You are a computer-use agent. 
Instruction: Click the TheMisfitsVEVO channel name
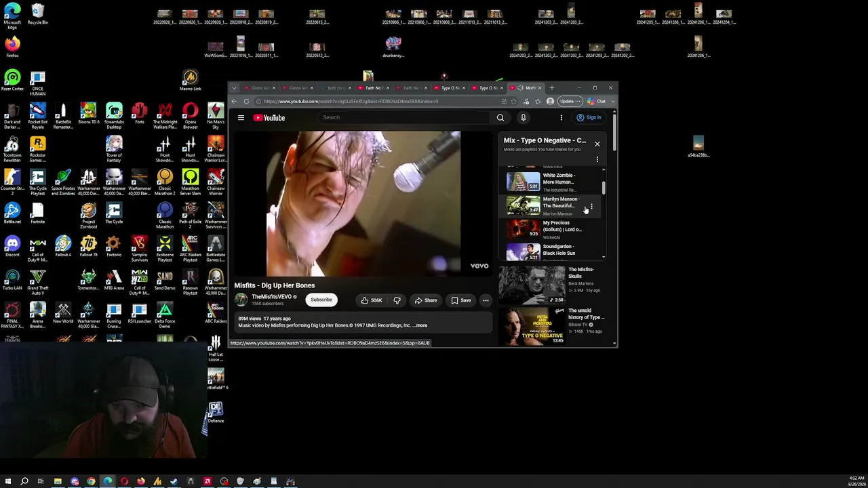tap(271, 297)
